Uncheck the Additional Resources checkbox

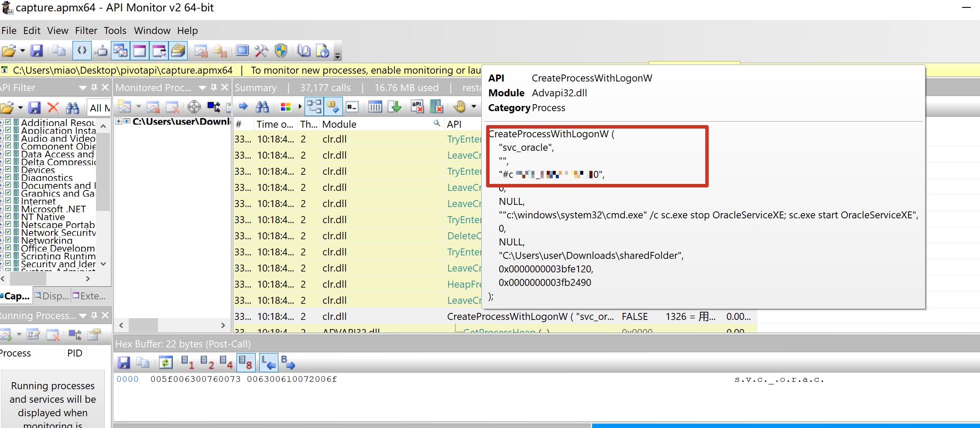click(8, 122)
